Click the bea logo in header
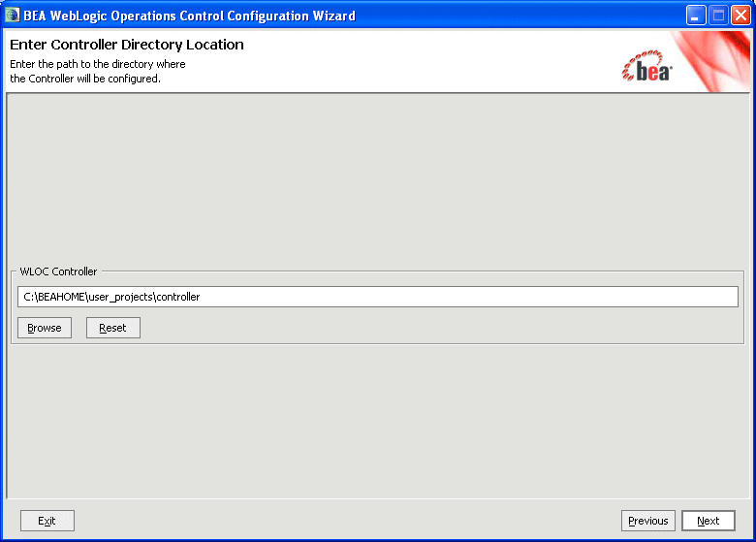 coord(647,66)
